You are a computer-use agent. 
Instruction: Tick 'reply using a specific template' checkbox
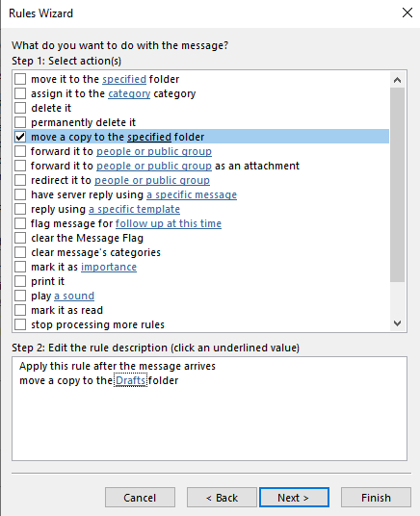(20, 209)
